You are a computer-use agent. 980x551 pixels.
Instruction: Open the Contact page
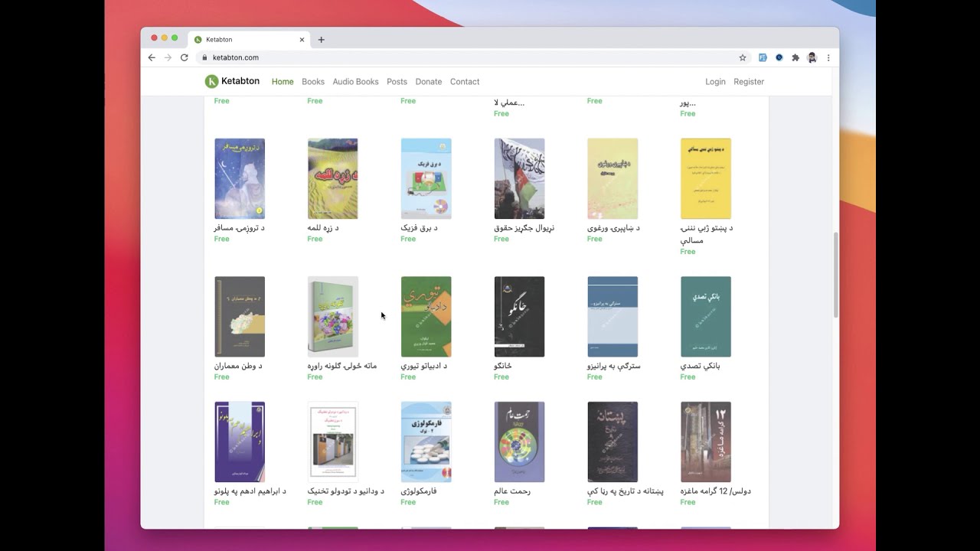coord(465,82)
